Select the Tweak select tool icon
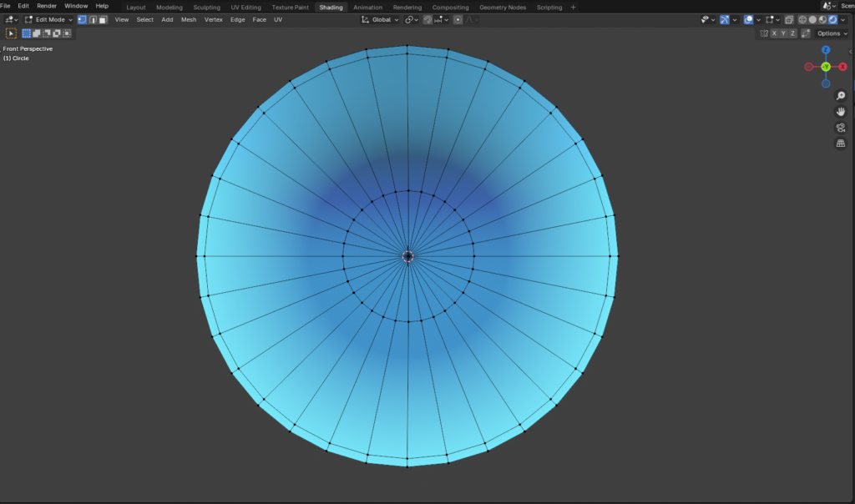This screenshot has height=504, width=855. pyautogui.click(x=11, y=33)
